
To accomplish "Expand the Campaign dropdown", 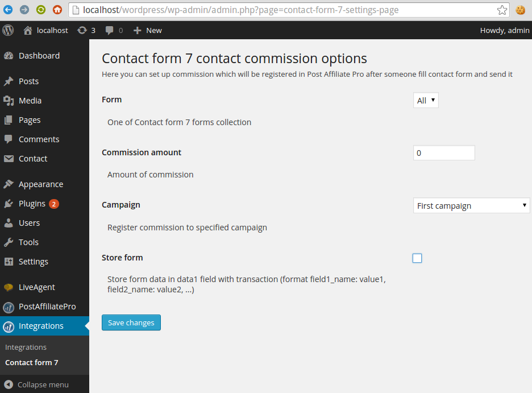I will coord(471,206).
